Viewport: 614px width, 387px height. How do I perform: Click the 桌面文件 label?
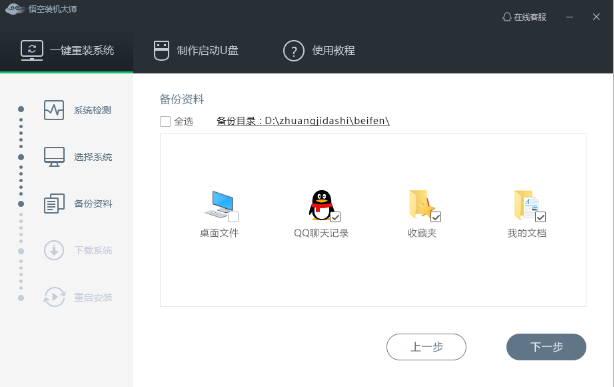pos(219,233)
